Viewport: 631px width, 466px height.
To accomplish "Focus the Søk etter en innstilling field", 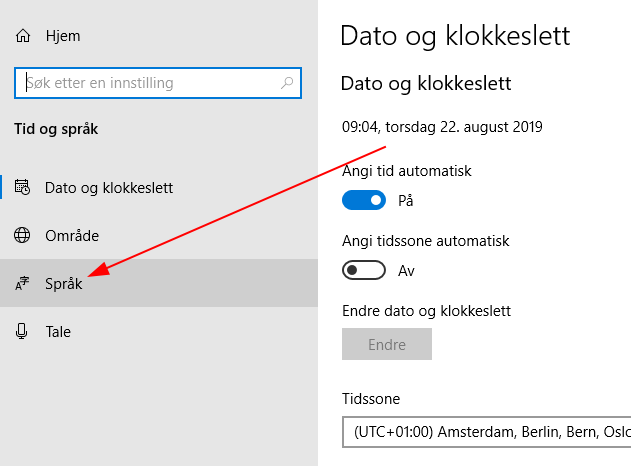I will click(x=158, y=83).
